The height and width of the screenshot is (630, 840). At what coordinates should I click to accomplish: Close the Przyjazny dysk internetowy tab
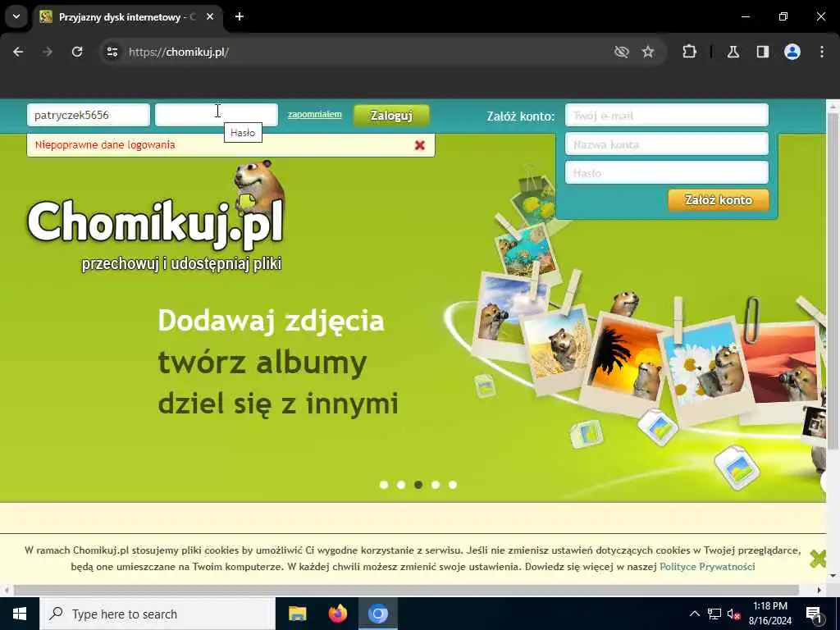click(210, 16)
